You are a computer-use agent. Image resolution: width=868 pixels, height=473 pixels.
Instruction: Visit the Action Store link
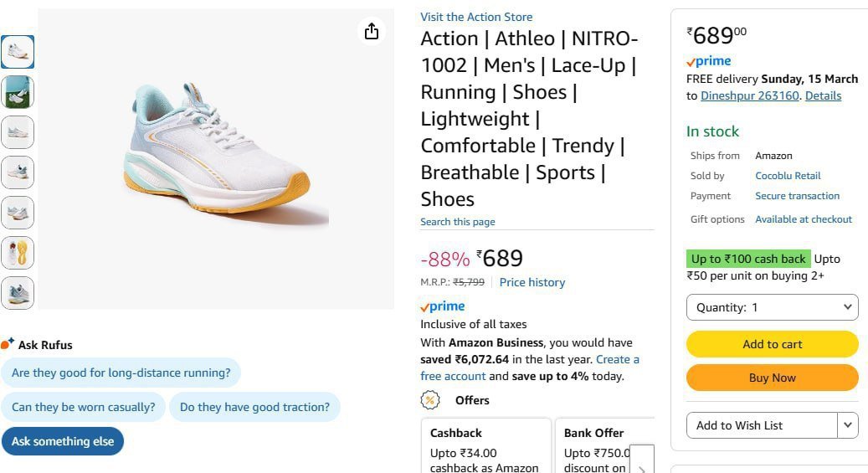tap(476, 17)
